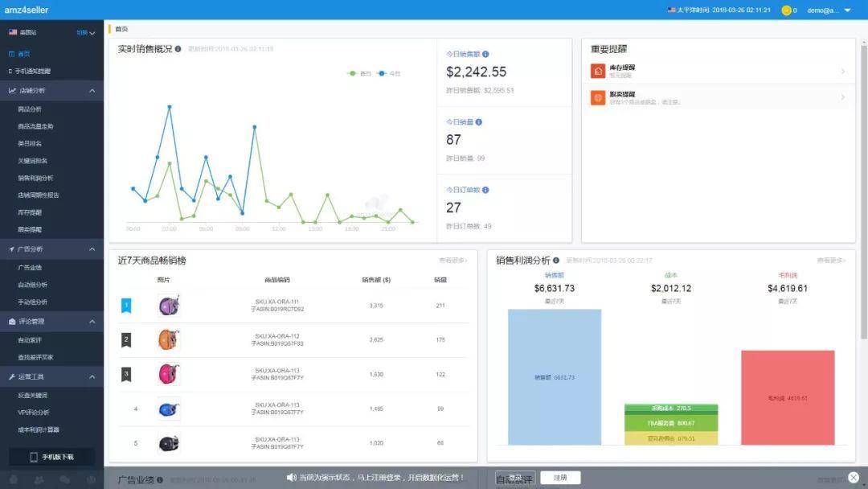
Task: Open 店铺周期性报告 in the sidebar
Action: point(39,195)
